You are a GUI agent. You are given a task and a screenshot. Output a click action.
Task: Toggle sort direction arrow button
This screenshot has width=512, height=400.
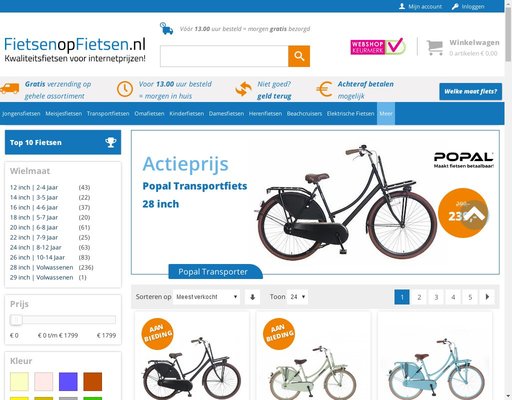point(252,297)
